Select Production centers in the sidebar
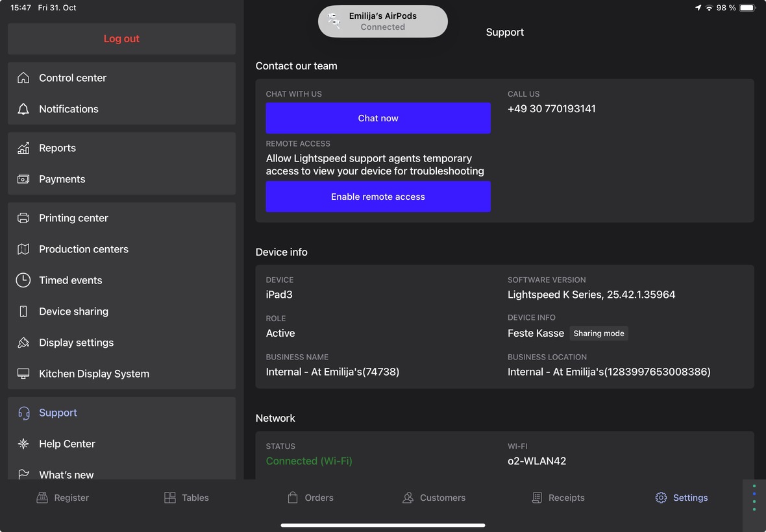The height and width of the screenshot is (532, 766). coord(83,249)
